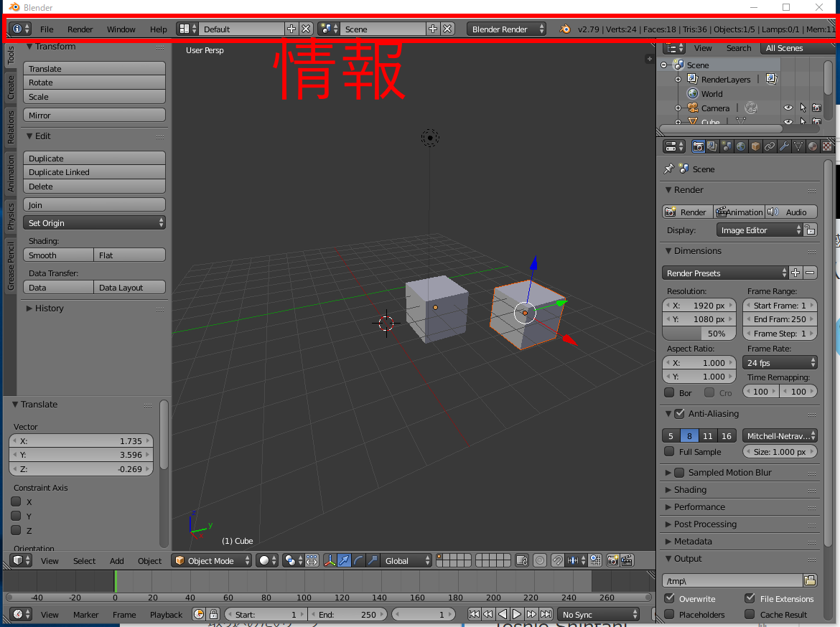Click the rotate manipulator arc icon
Image resolution: width=840 pixels, height=627 pixels.
tap(359, 560)
